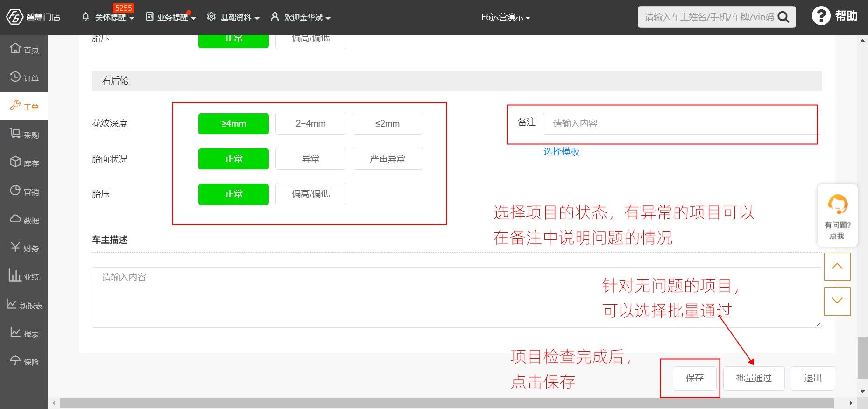868x409 pixels.
Task: Click the 选择模板 link
Action: click(x=561, y=151)
